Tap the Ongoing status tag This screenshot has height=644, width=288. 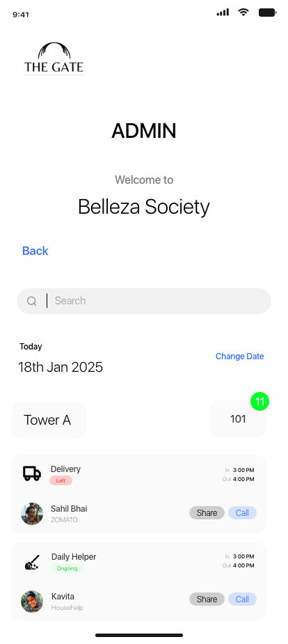tap(67, 568)
